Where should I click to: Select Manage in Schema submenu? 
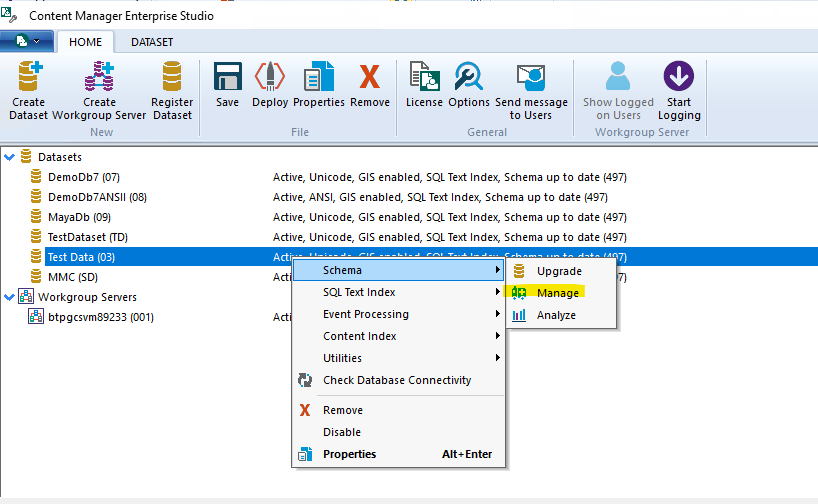[x=561, y=293]
